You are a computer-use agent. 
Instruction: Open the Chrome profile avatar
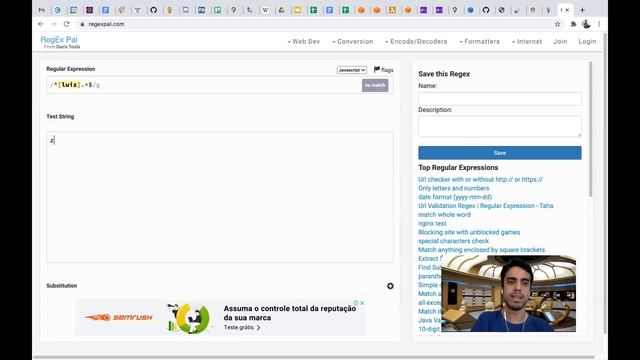(586, 24)
